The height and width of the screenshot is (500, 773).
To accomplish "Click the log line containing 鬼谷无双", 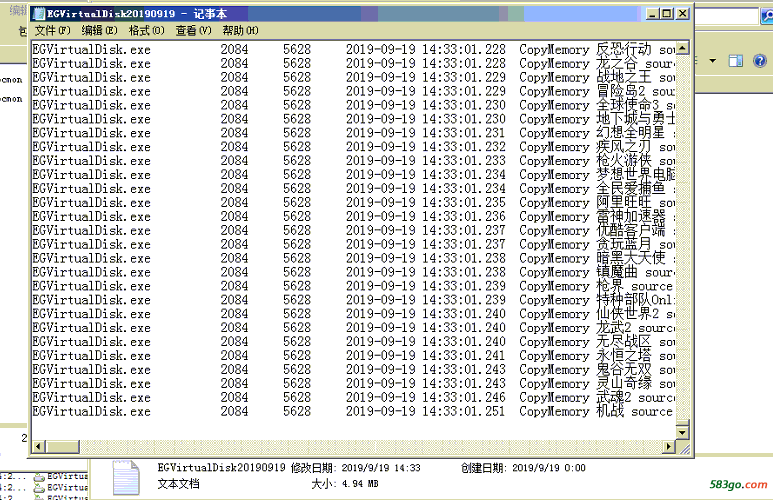I will click(x=353, y=370).
